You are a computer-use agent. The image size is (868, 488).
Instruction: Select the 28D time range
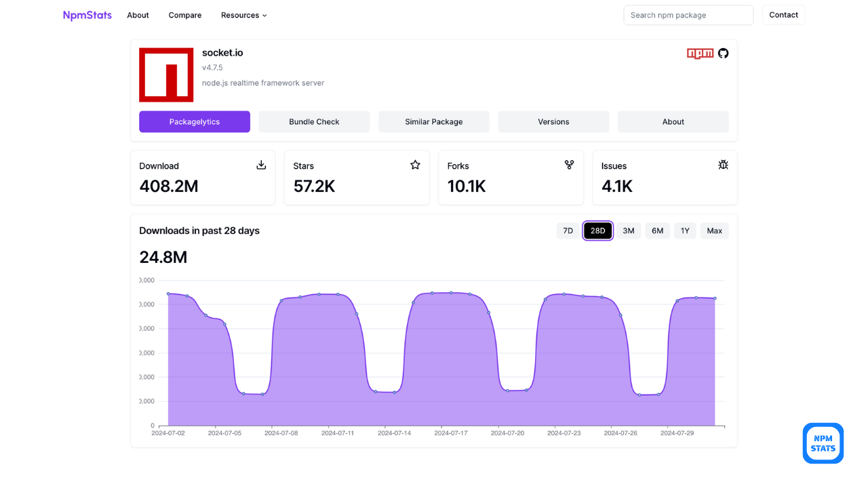tap(598, 230)
